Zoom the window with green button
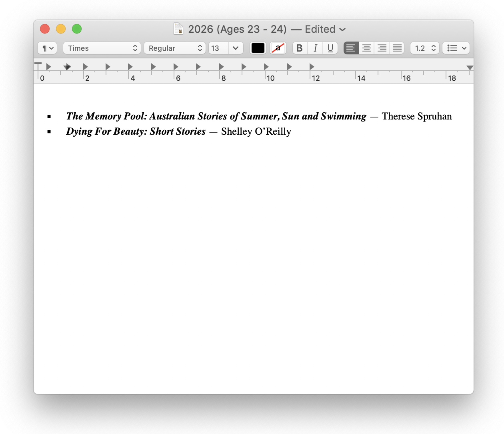The height and width of the screenshot is (434, 504). (77, 29)
